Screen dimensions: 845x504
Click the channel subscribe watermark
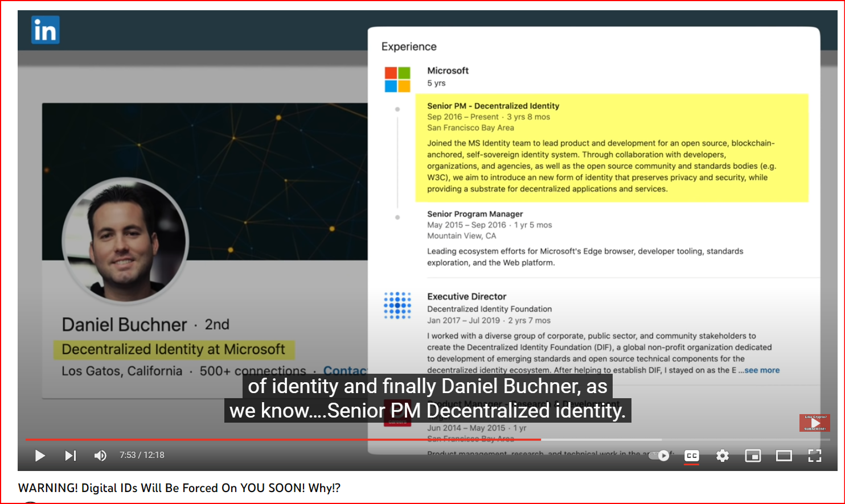pos(815,423)
